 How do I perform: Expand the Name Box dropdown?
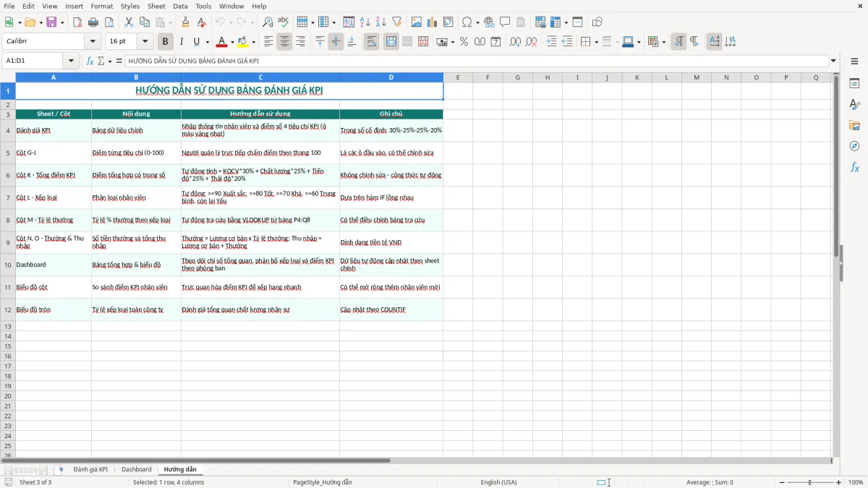(x=71, y=61)
